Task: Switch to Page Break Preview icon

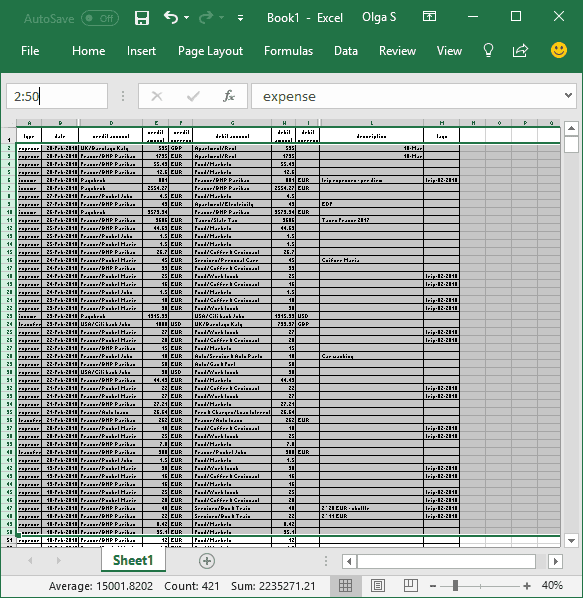Action: coord(410,585)
